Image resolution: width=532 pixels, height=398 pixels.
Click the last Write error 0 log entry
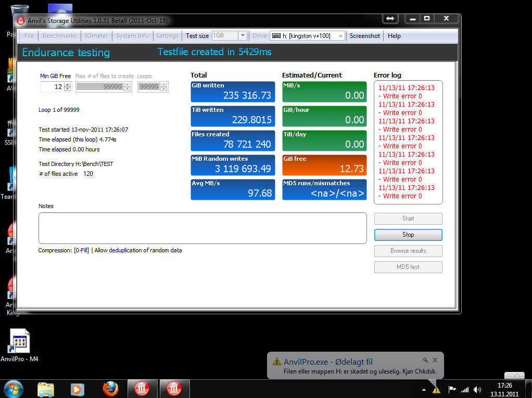(400, 196)
